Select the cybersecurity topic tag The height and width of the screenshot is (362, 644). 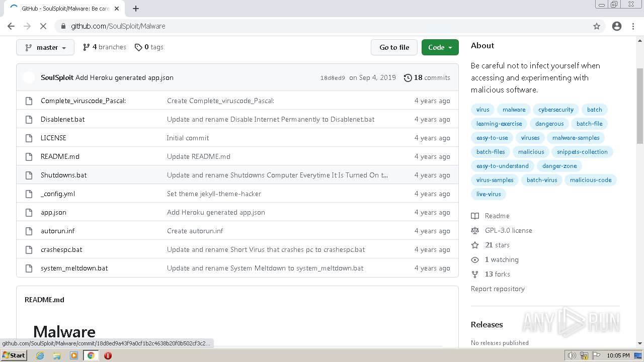(556, 110)
